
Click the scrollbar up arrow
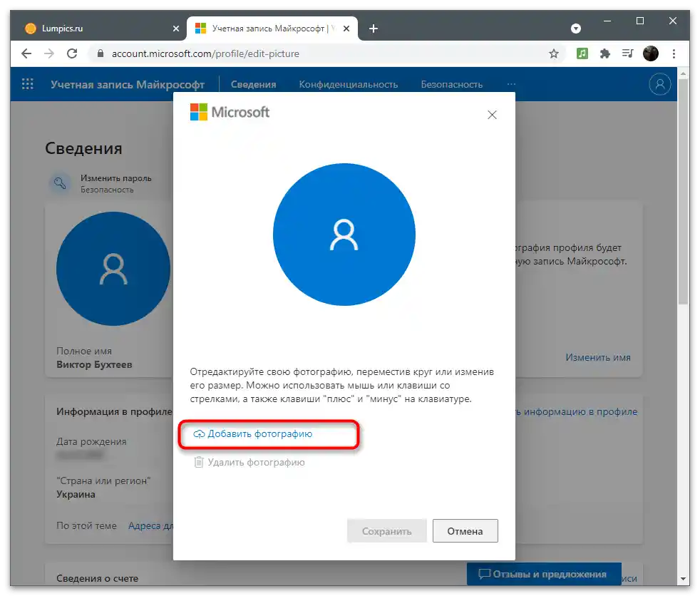683,73
